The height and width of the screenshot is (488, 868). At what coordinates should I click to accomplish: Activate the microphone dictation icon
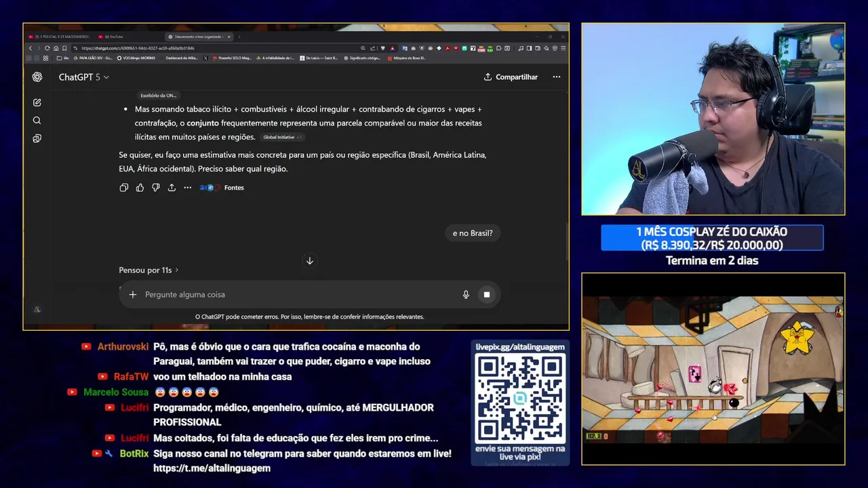466,295
